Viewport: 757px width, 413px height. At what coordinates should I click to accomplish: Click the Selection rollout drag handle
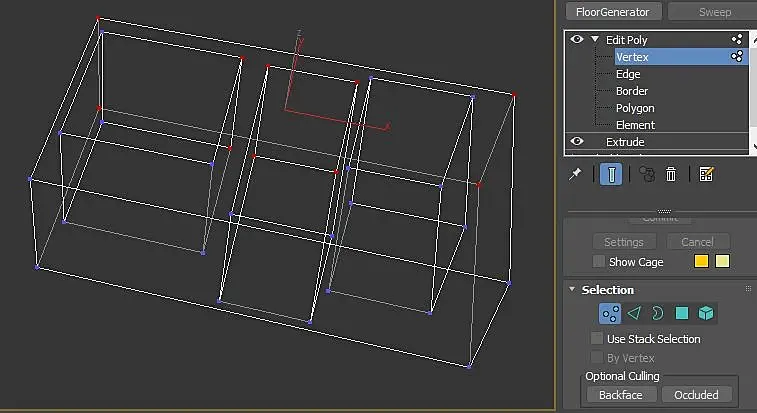748,289
